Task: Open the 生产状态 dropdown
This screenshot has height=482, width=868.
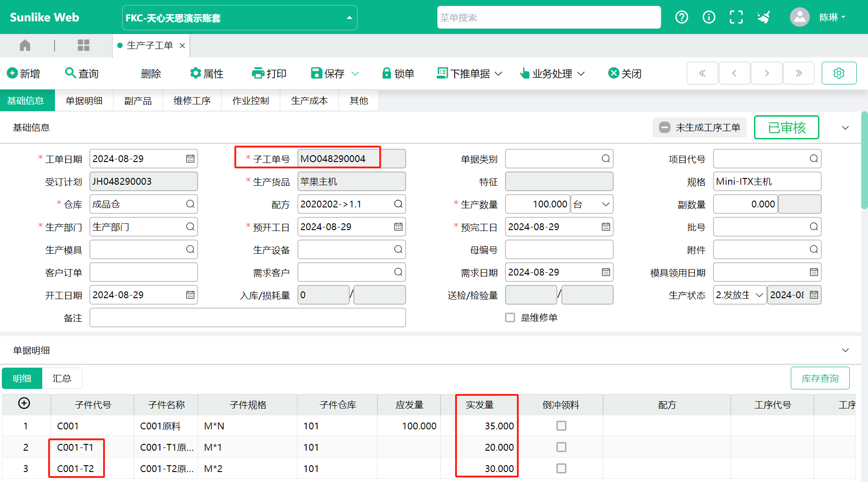Action: [740, 295]
